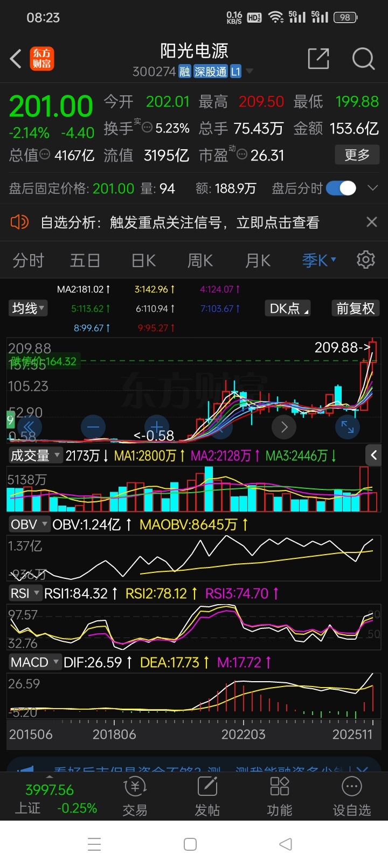This screenshot has height=868, width=388.
Task: Tap Android recent apps menu button
Action: point(94,844)
